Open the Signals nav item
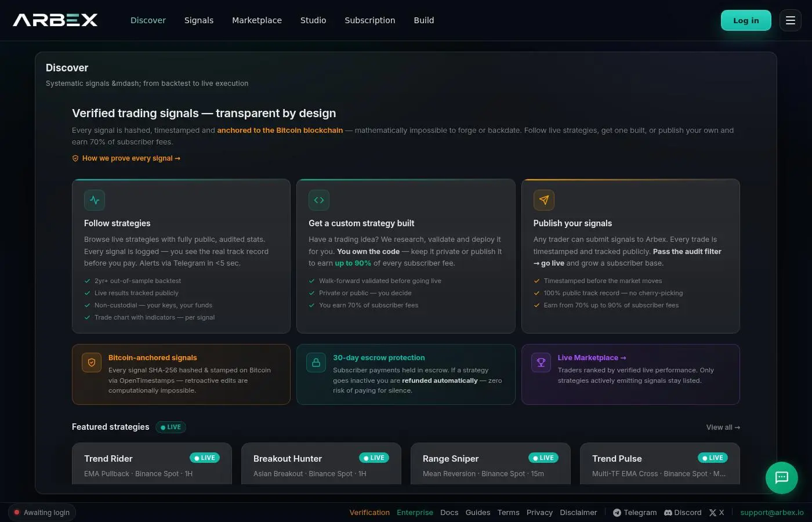The width and height of the screenshot is (812, 522). point(199,20)
